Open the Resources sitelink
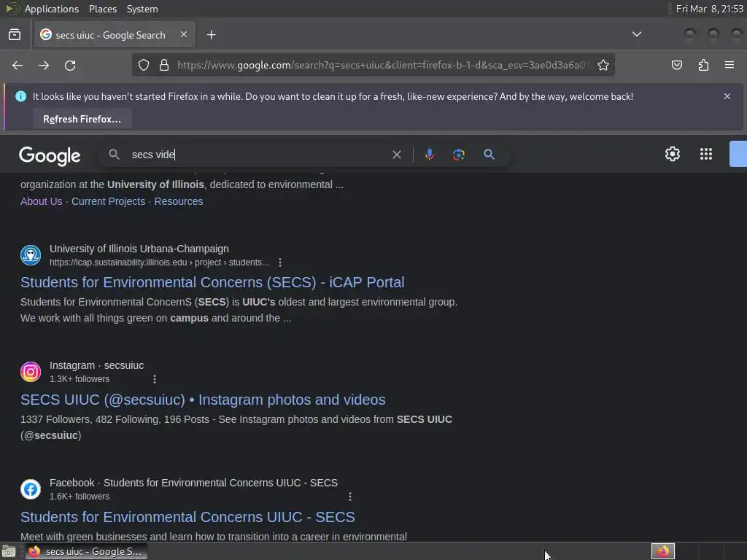 (x=179, y=201)
